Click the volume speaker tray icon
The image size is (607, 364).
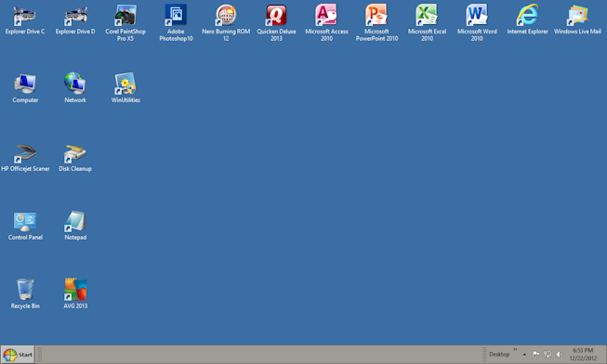pyautogui.click(x=559, y=355)
